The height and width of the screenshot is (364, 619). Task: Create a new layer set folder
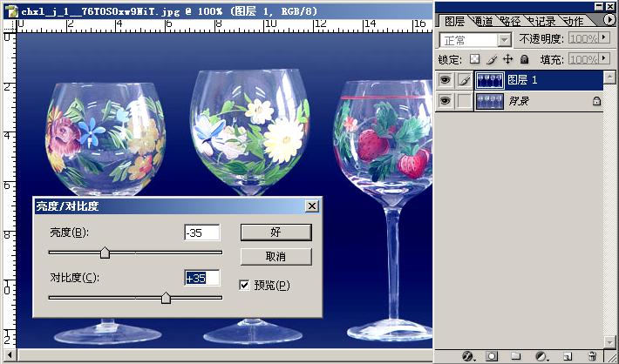pyautogui.click(x=515, y=356)
